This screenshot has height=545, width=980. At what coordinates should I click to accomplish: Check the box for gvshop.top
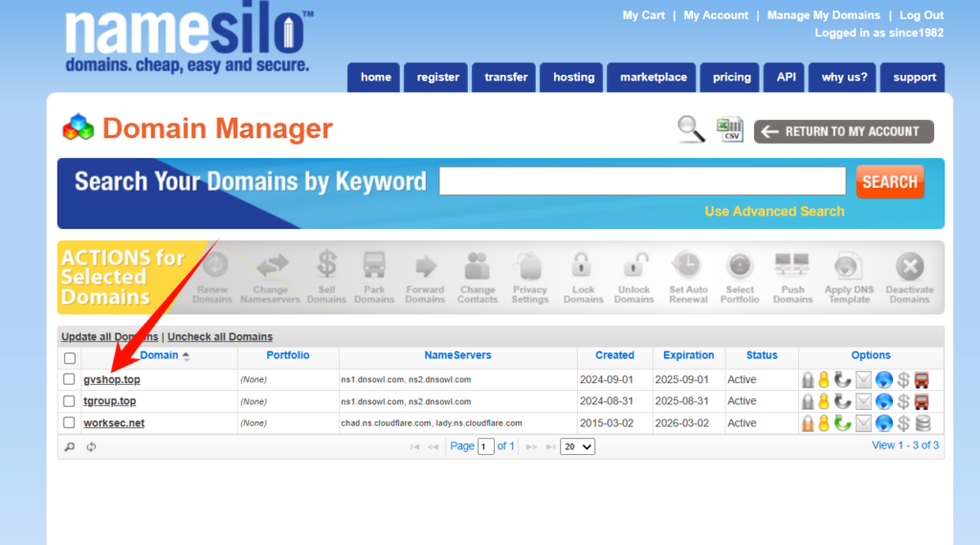coord(69,379)
